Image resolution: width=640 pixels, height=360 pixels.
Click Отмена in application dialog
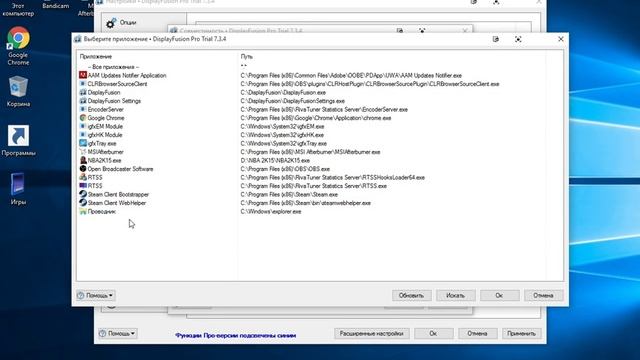[544, 295]
